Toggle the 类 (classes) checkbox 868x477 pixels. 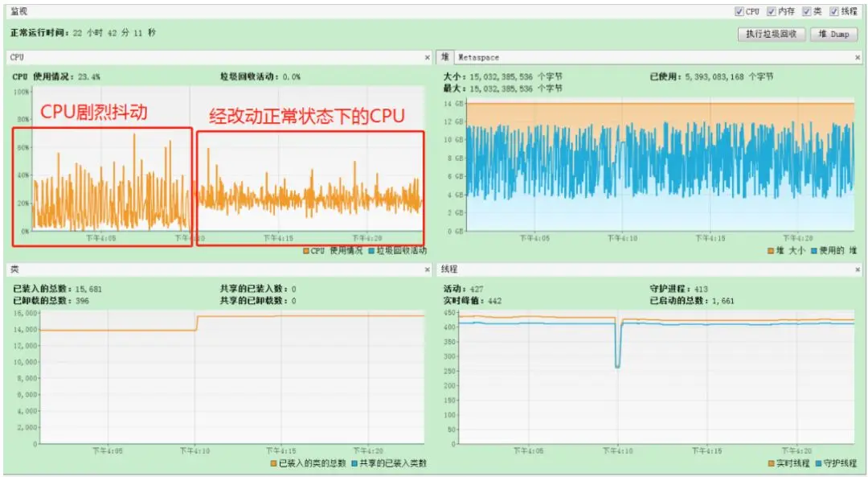tap(807, 11)
